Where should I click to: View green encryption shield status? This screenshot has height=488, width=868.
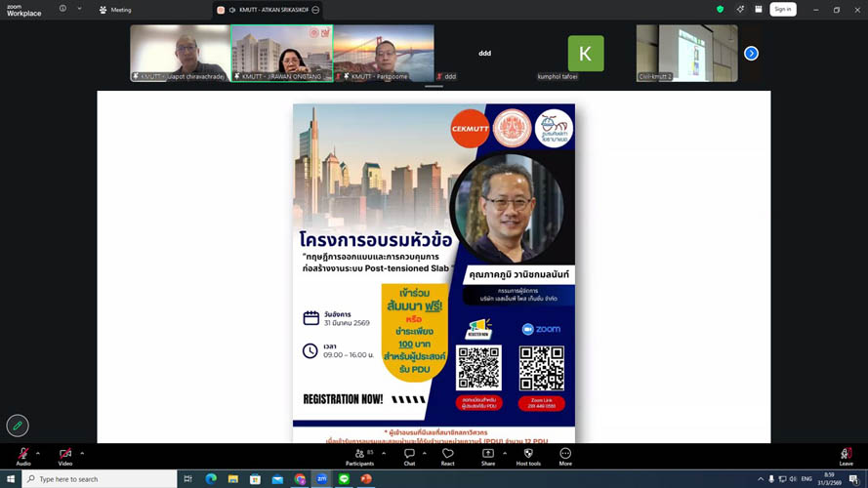coord(720,10)
